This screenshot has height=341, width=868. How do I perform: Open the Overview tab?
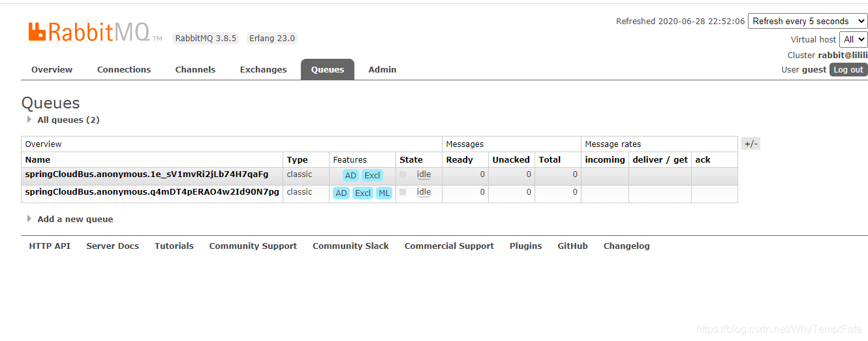(52, 70)
